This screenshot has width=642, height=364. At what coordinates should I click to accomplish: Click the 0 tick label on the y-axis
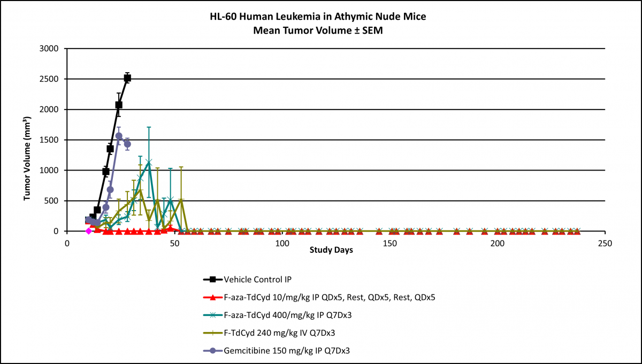57,231
